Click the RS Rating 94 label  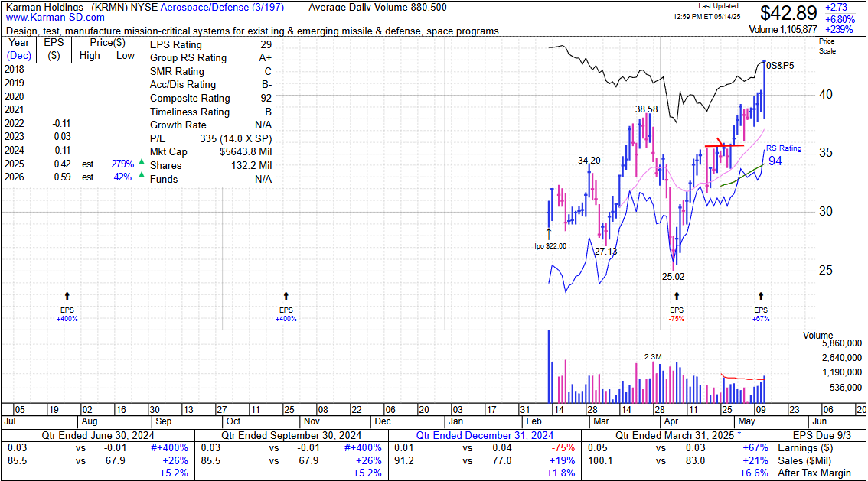pos(783,154)
